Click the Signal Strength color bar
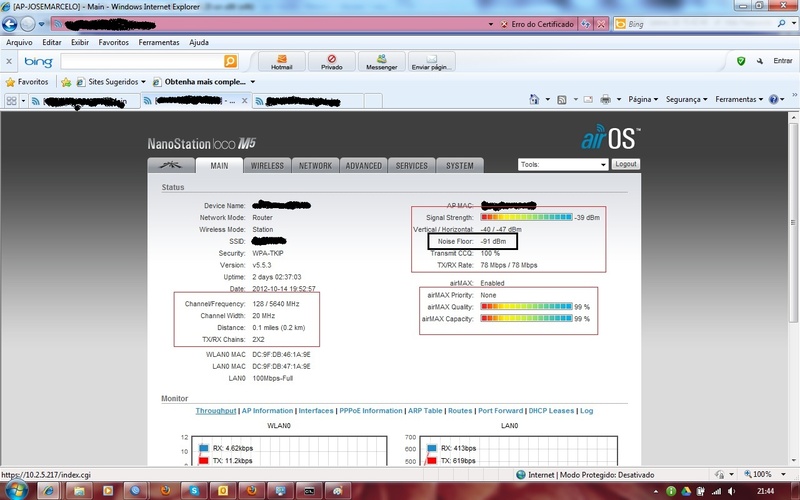The height and width of the screenshot is (500, 800). [526, 217]
